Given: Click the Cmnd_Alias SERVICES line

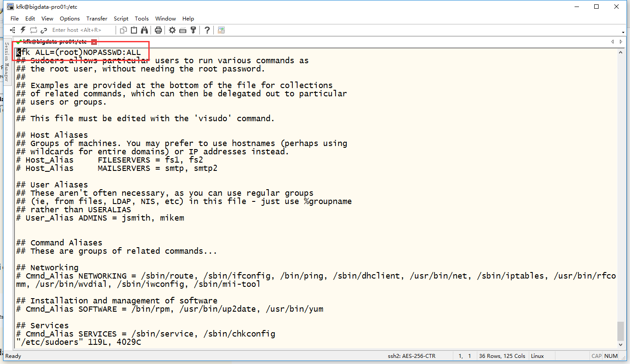Looking at the screenshot, I should (146, 334).
